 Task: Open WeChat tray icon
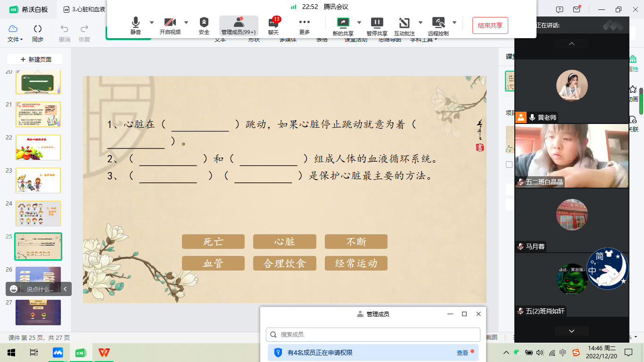[517, 352]
